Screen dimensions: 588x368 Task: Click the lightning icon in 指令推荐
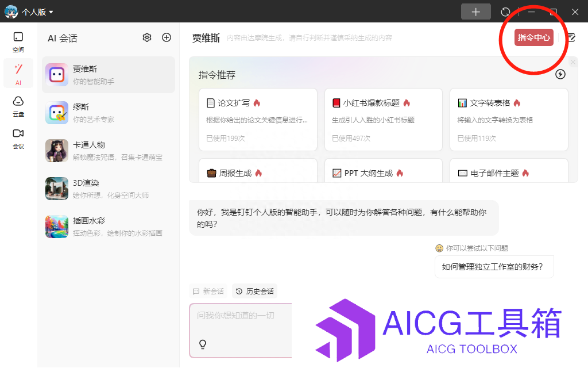point(560,74)
